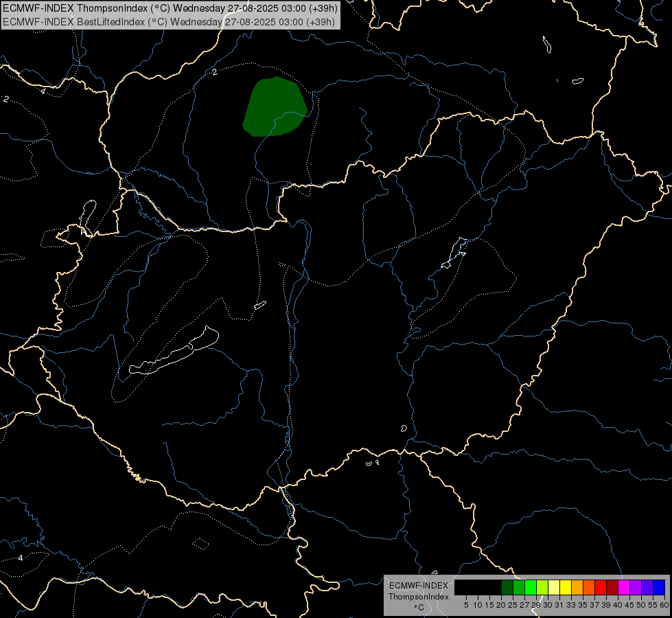Select the red-orange legend swatch for 35-37
This screenshot has width=672, height=618.
(589, 587)
